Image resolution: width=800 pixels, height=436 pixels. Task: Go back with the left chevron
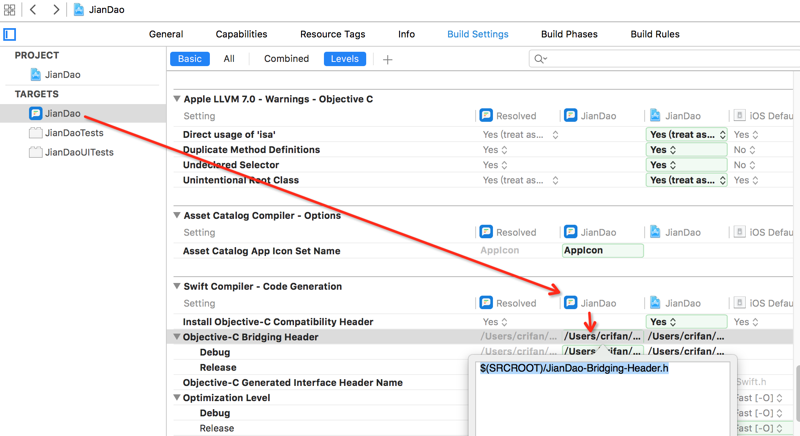pos(33,10)
